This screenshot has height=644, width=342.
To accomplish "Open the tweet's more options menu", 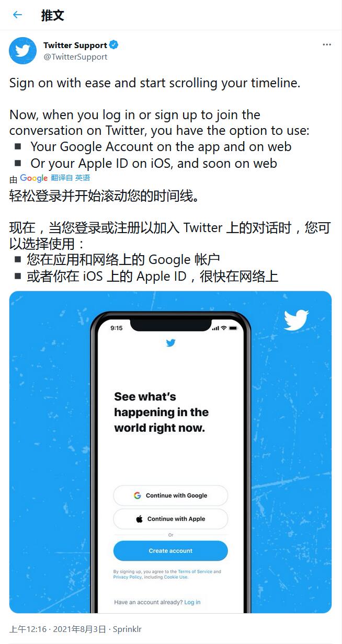I will click(327, 45).
